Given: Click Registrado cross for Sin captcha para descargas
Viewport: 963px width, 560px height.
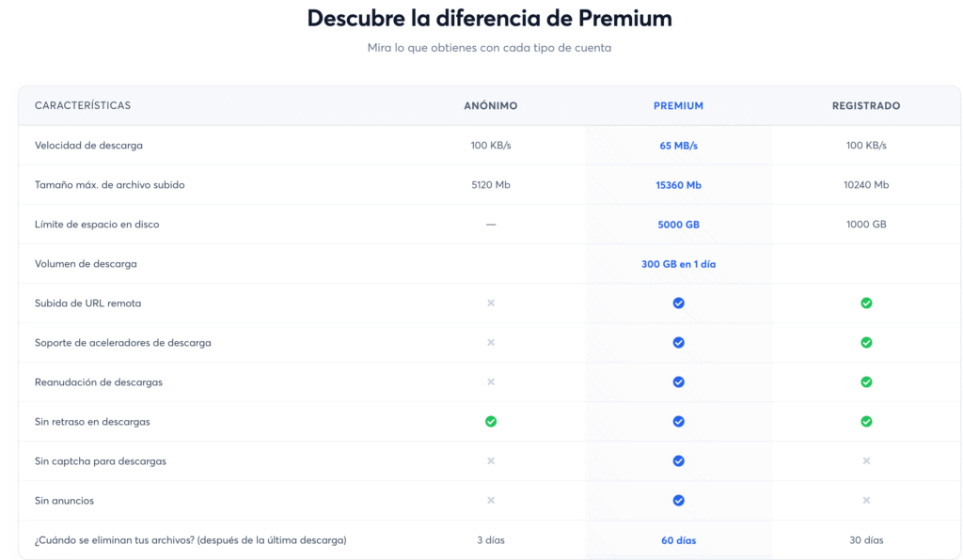Looking at the screenshot, I should pos(866,460).
